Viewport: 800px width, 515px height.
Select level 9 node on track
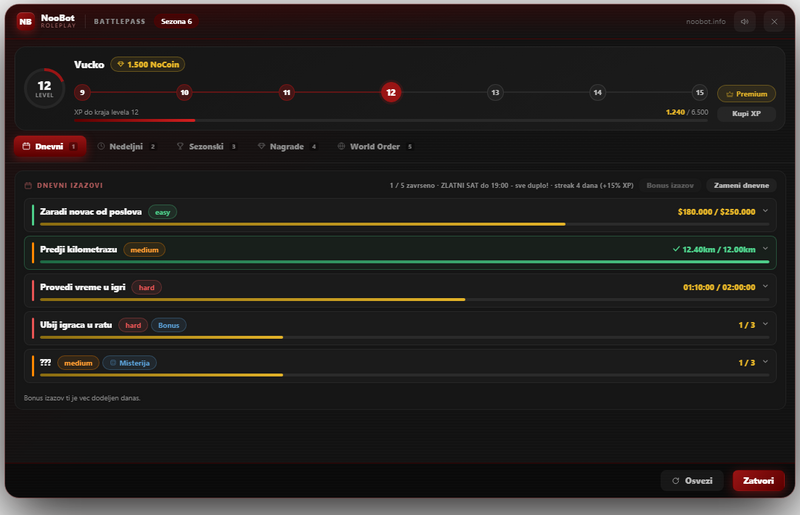point(82,92)
